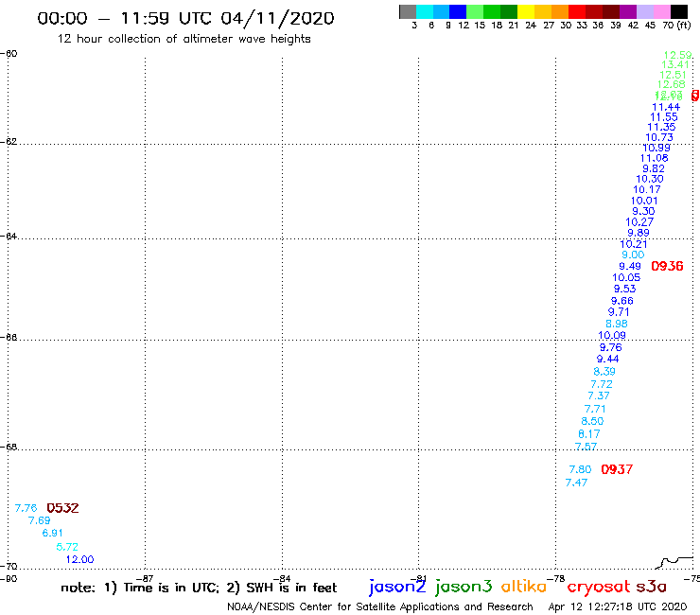Select the yellow swatch in the color scale
The image size is (700, 615).
coord(525,11)
